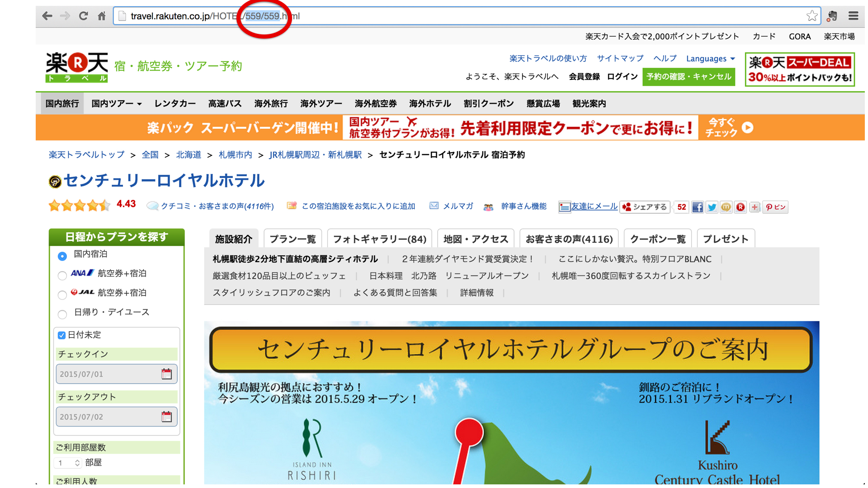Share on Facebook icon
The image size is (868, 488).
(x=698, y=207)
